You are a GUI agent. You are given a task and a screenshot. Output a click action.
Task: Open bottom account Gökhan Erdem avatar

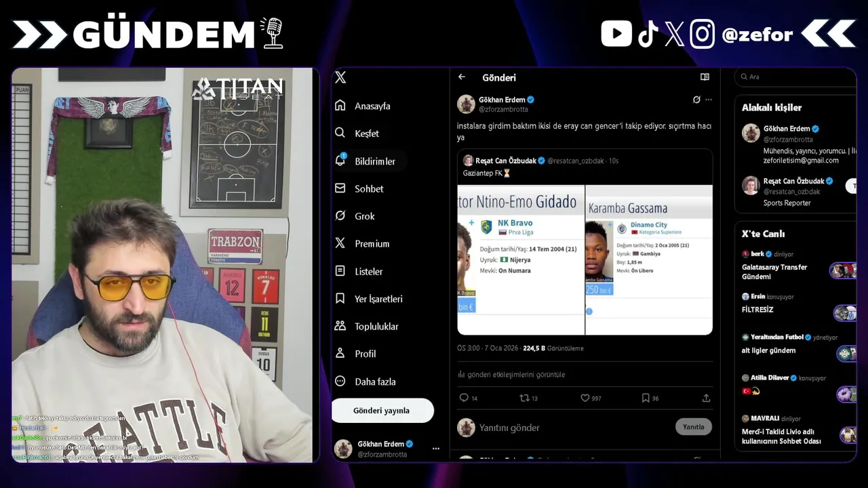pos(343,449)
